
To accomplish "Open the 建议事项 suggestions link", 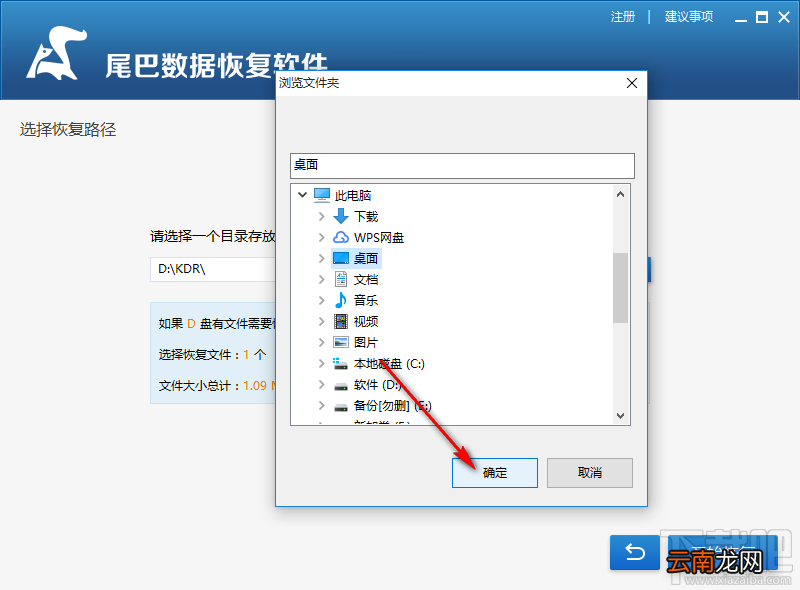I will pyautogui.click(x=689, y=17).
